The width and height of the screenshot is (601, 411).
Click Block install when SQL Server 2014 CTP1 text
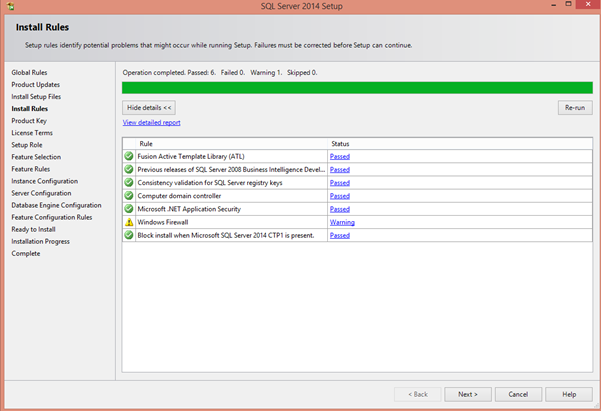point(226,235)
